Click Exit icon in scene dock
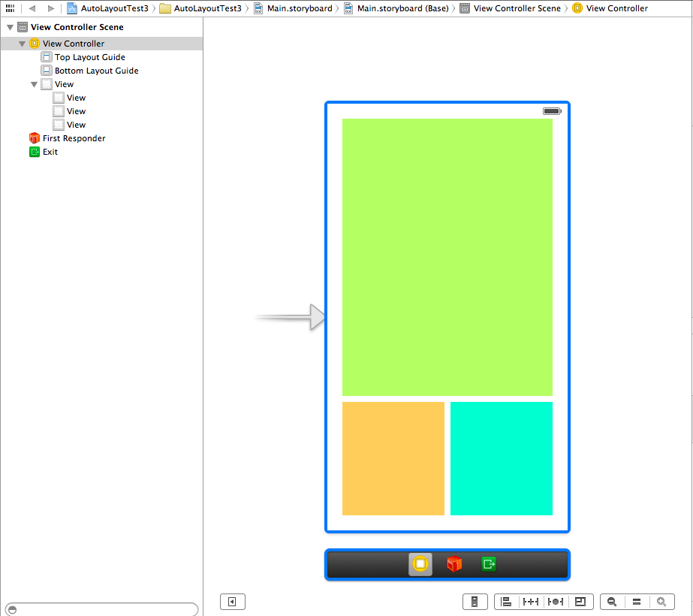 tap(489, 564)
